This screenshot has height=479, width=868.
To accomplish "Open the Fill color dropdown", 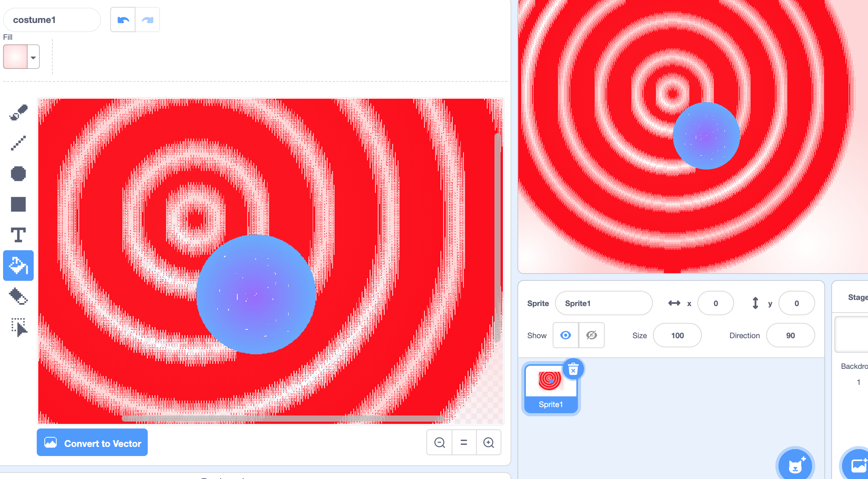I will [33, 57].
